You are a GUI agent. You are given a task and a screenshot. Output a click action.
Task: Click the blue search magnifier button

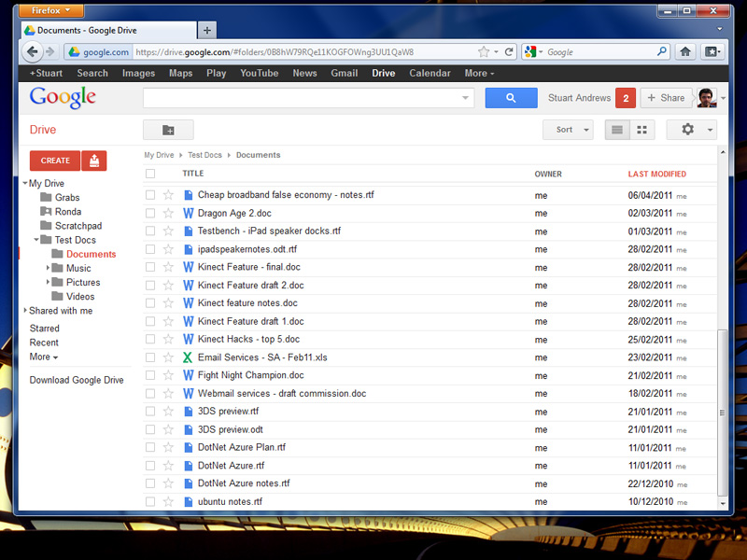[511, 98]
